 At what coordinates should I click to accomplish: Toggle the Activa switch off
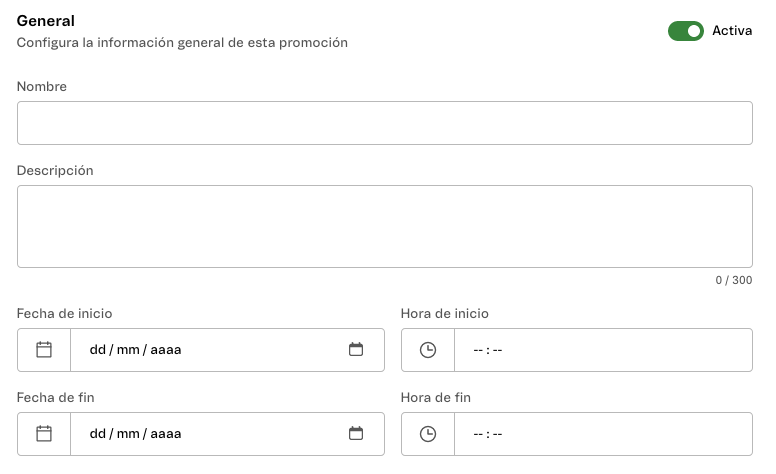pos(686,31)
